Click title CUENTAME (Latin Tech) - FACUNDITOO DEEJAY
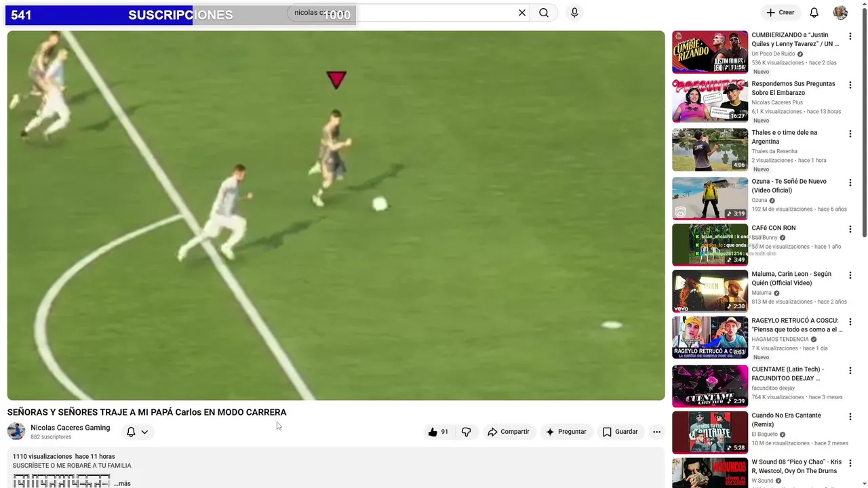The image size is (868, 488). click(788, 374)
